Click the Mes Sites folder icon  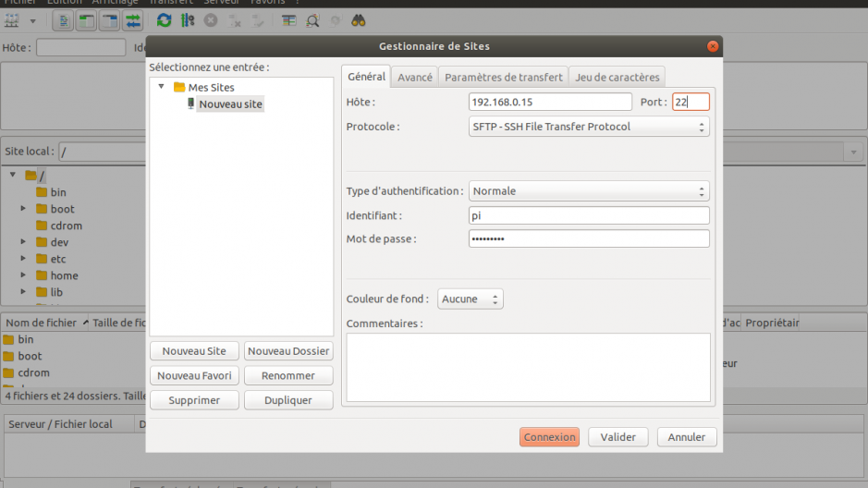pyautogui.click(x=178, y=87)
